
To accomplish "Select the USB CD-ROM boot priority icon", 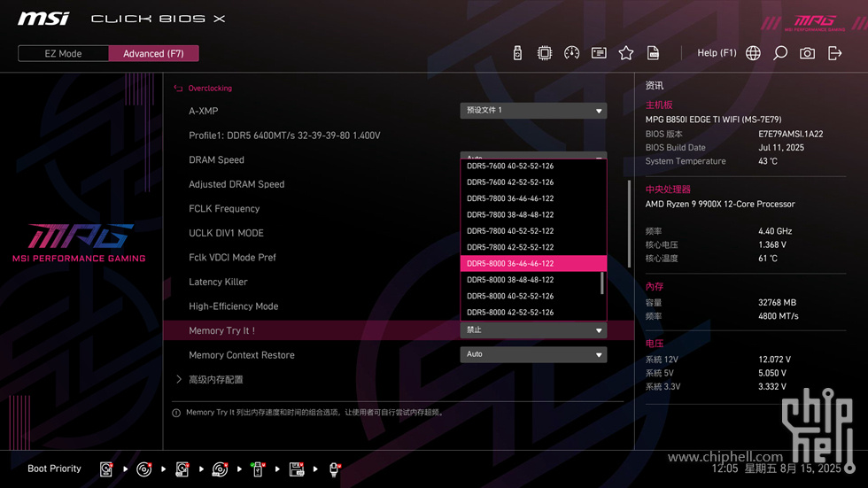I will 220,469.
